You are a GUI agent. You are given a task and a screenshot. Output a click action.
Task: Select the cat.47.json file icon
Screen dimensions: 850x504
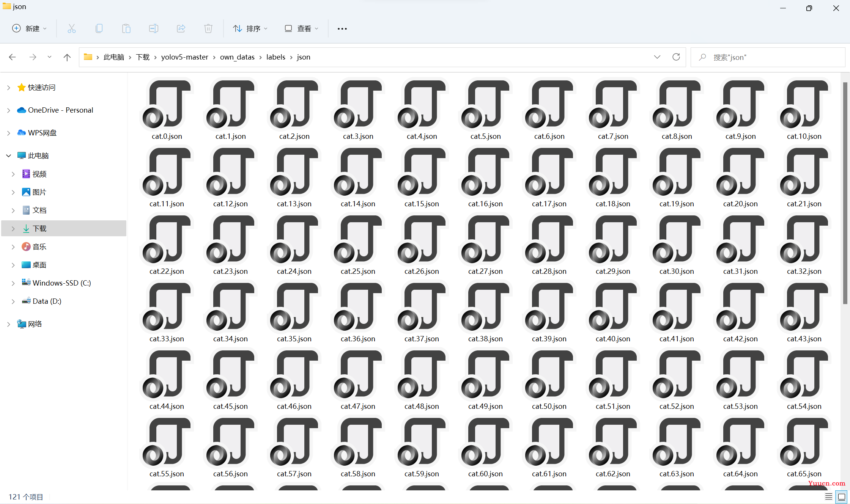click(358, 374)
